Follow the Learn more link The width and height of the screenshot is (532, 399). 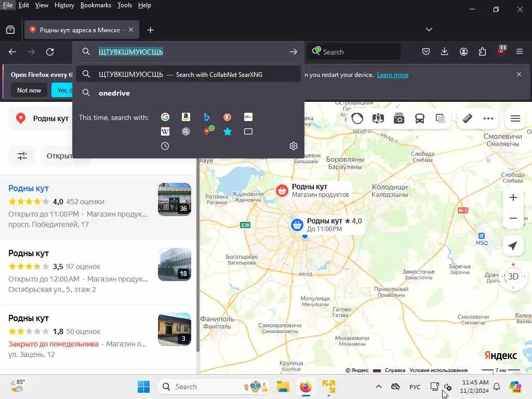click(x=393, y=75)
